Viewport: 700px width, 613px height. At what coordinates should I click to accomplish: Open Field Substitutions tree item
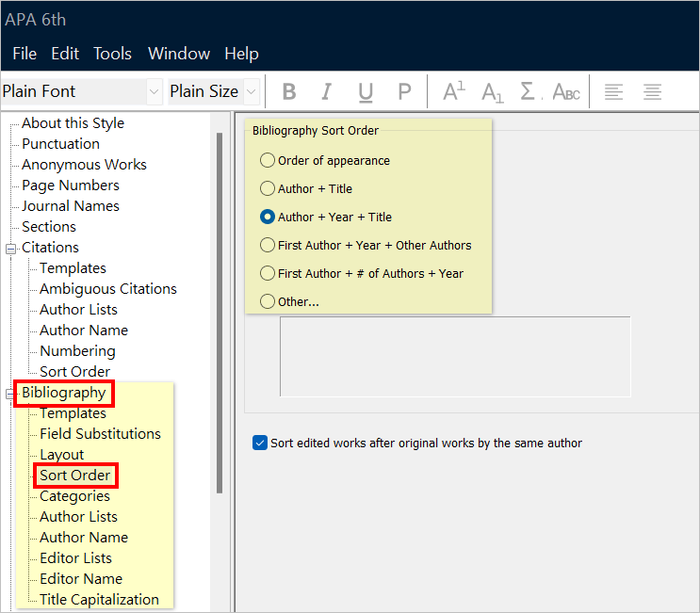click(101, 434)
